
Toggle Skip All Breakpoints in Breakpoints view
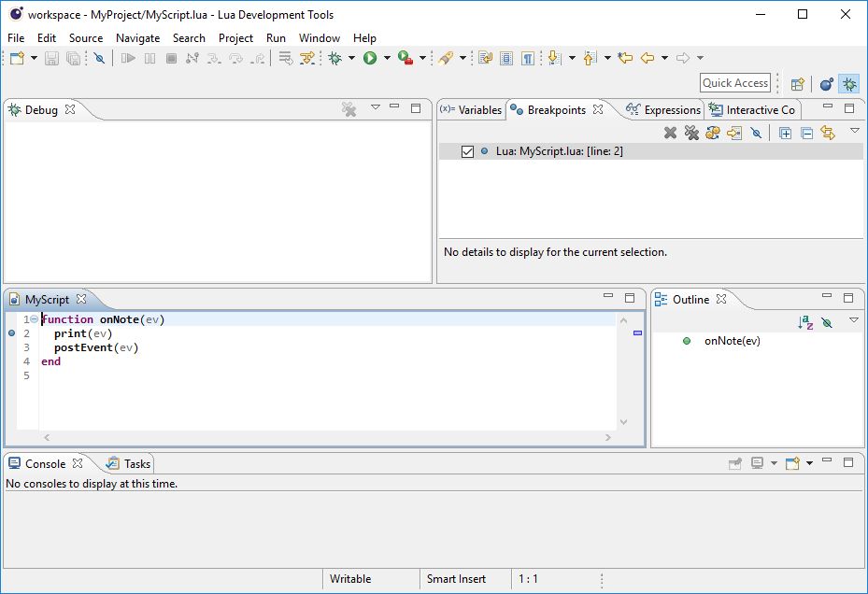(x=756, y=133)
